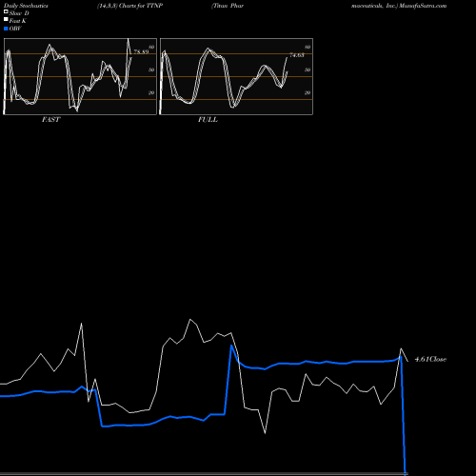Click the '(14,3,3) Charts for TTNP' text
Image resolution: width=476 pixels, height=476 pixels.
click(x=130, y=6)
